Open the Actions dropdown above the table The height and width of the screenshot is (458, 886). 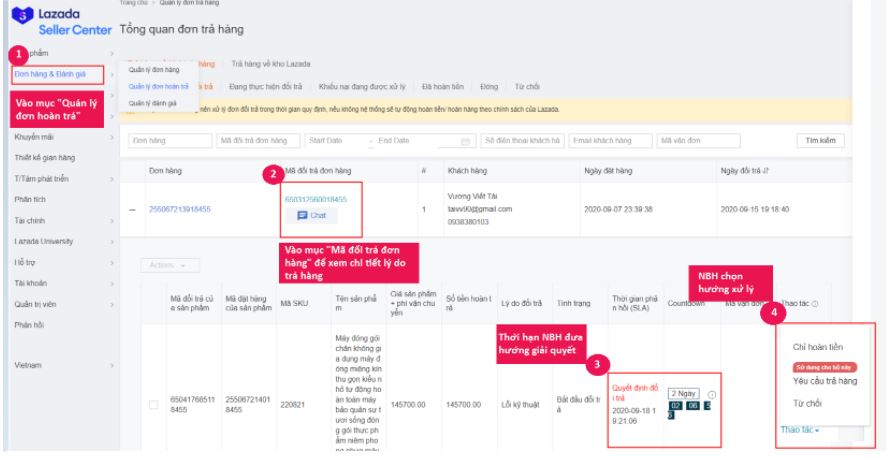(x=169, y=265)
